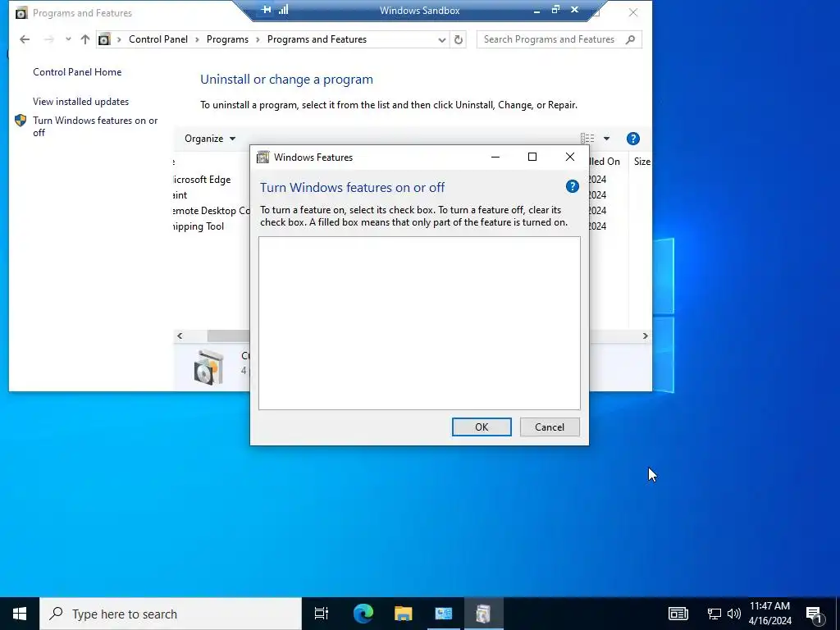The width and height of the screenshot is (840, 630).
Task: Go back in Programs and Features
Action: (25, 39)
